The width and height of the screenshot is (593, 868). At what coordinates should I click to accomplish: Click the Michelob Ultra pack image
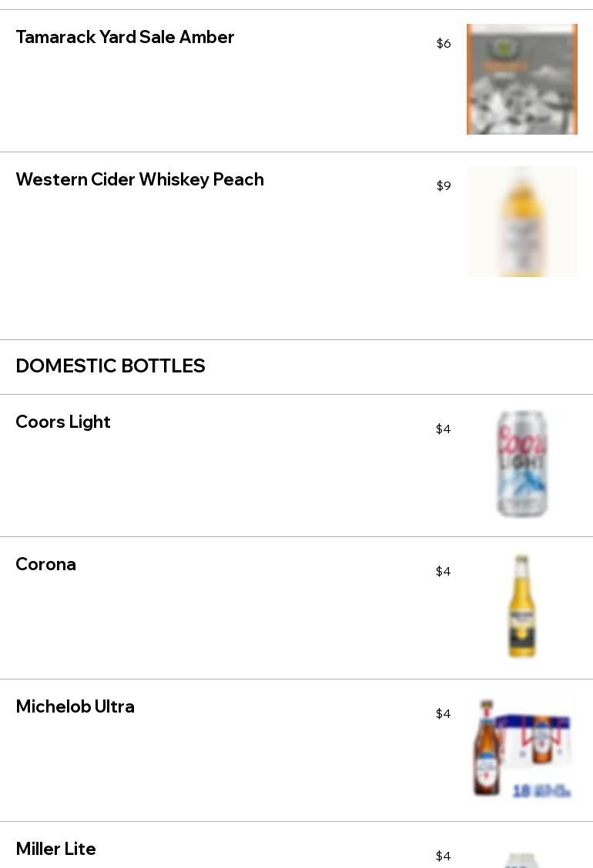click(521, 749)
